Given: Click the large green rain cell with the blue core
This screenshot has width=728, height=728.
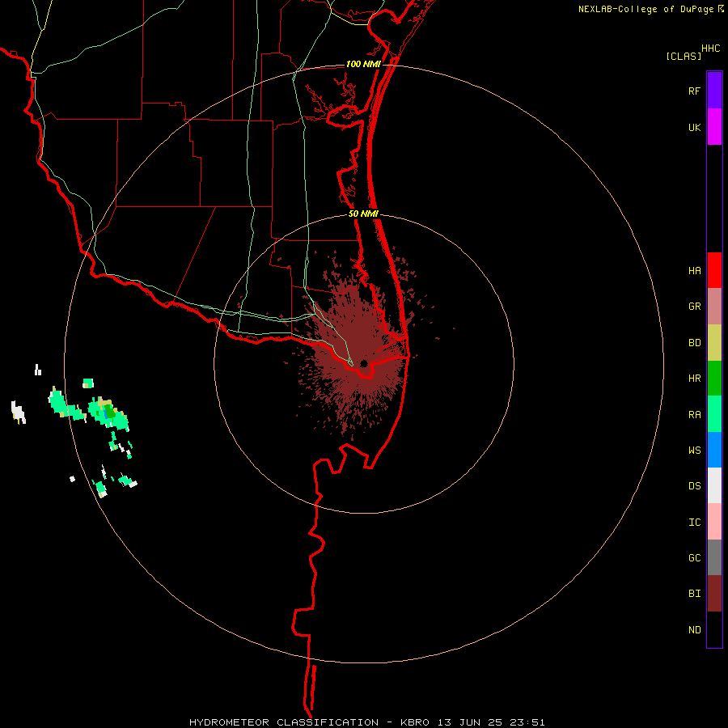Looking at the screenshot, I should tap(108, 413).
